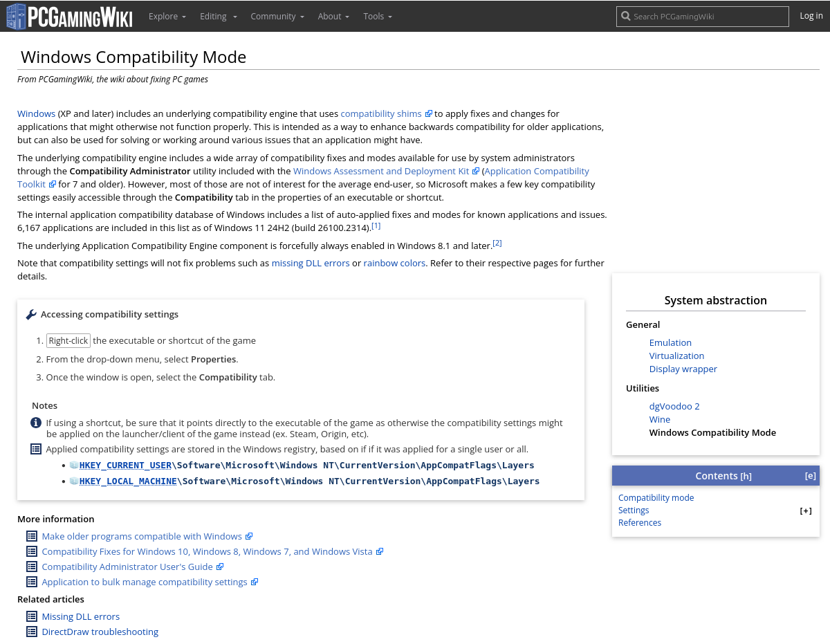Image resolution: width=830 pixels, height=644 pixels.
Task: Click list icon beside Application to bulk manage
Action: click(x=32, y=582)
